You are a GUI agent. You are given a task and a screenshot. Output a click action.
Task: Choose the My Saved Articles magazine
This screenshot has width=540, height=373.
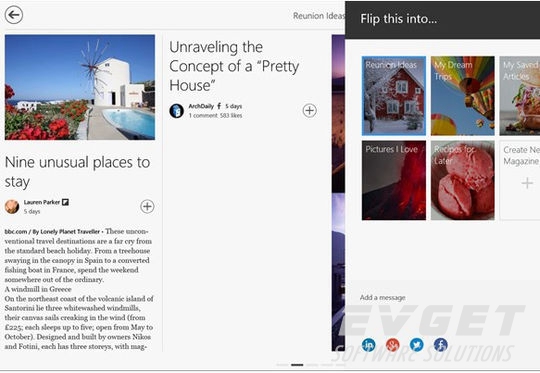520,96
